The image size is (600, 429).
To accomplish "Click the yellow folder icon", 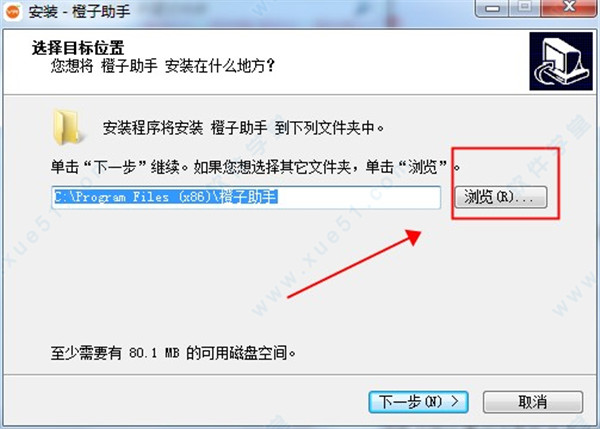I will point(66,127).
